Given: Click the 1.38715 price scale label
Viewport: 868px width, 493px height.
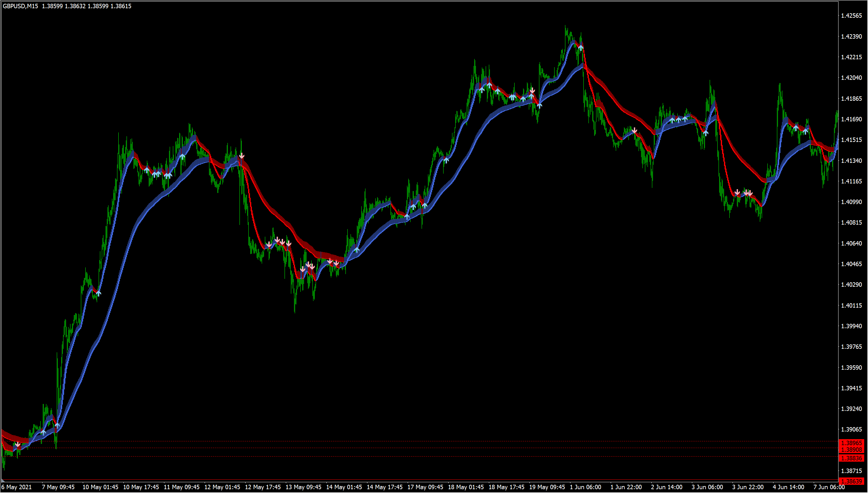Looking at the screenshot, I should (851, 471).
